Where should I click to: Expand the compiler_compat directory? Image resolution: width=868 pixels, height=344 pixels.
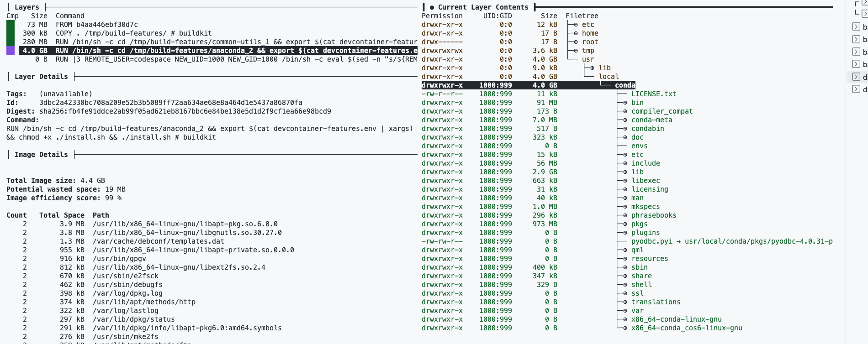click(x=625, y=111)
